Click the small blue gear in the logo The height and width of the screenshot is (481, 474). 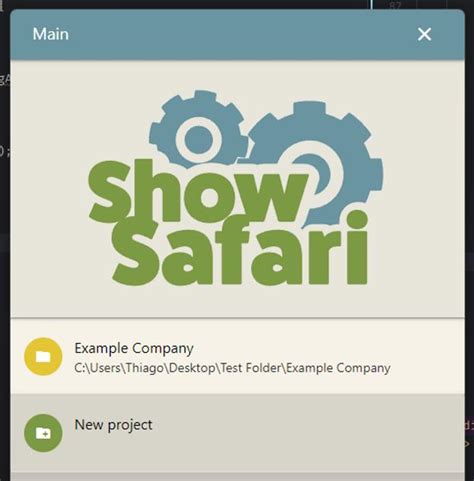[x=199, y=128]
